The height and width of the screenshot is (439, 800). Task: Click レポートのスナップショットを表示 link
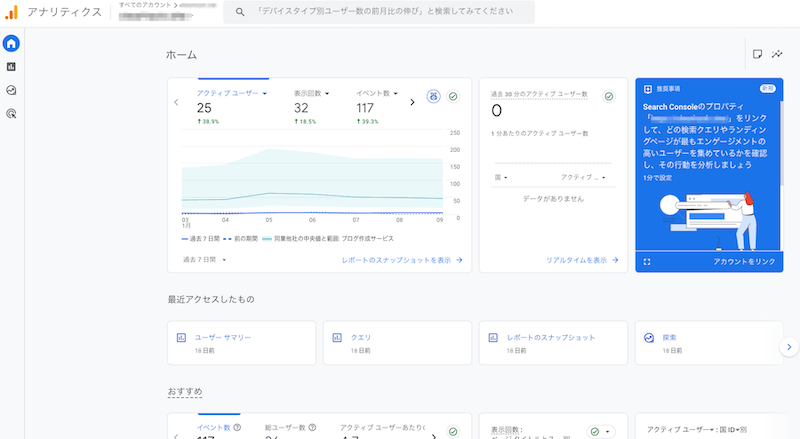click(402, 260)
